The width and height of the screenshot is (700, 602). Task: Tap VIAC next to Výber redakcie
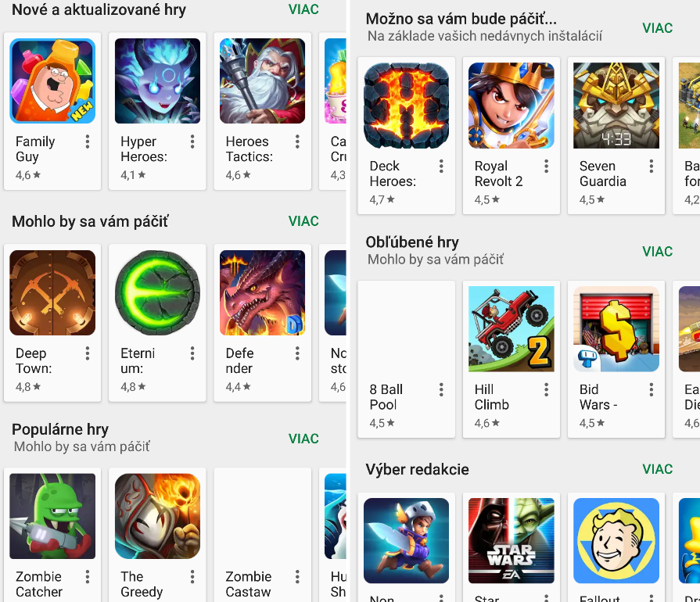coord(657,469)
